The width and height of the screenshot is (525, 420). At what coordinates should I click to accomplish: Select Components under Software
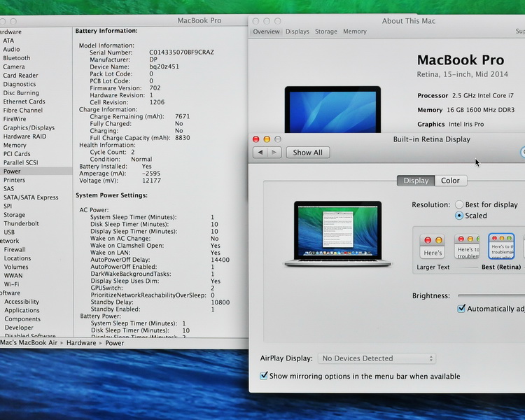[22, 319]
